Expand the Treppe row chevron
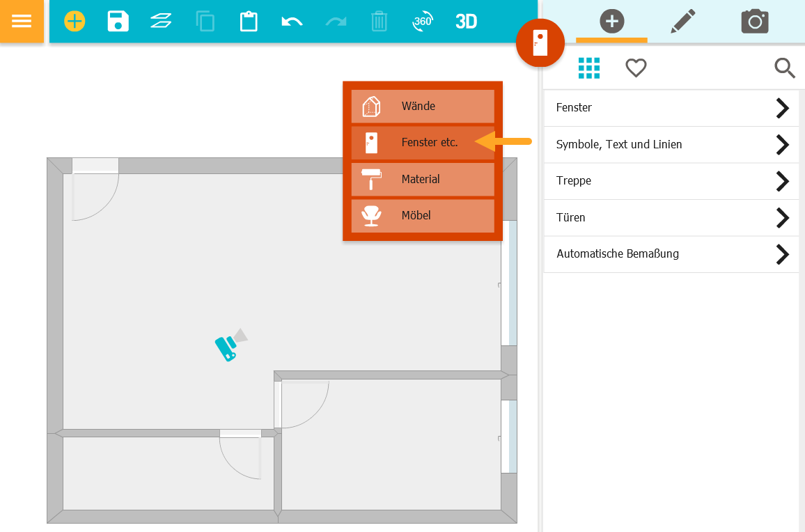The image size is (805, 532). coord(783,181)
